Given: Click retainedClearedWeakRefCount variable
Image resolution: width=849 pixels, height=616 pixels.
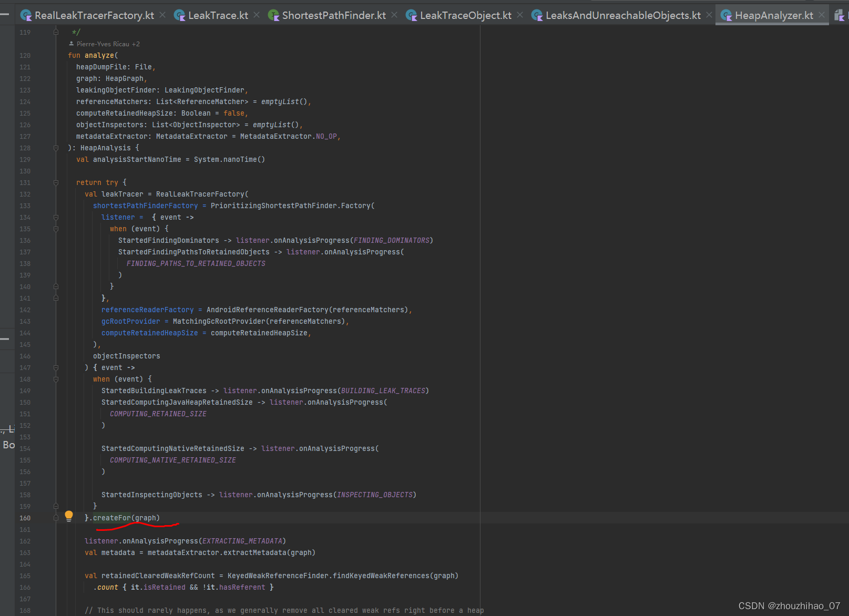Looking at the screenshot, I should pyautogui.click(x=158, y=576).
